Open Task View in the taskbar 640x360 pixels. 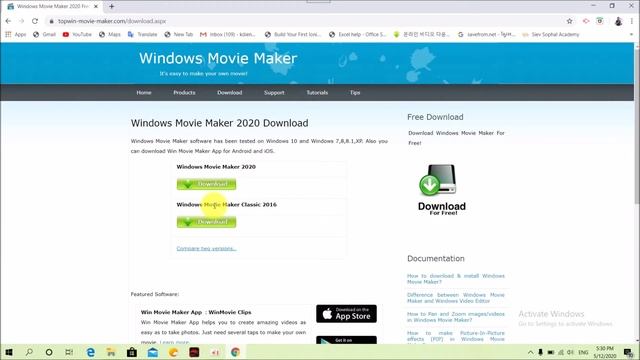tap(69, 352)
